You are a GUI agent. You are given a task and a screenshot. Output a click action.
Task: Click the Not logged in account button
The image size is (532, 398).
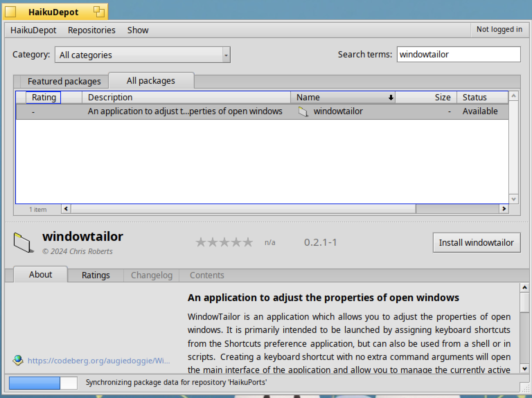click(499, 30)
